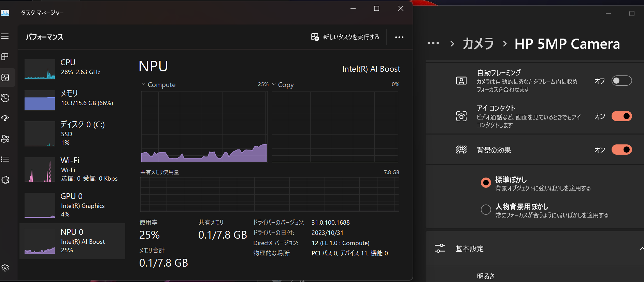The width and height of the screenshot is (644, 282).
Task: Open Details list icon in sidebar
Action: point(5,159)
